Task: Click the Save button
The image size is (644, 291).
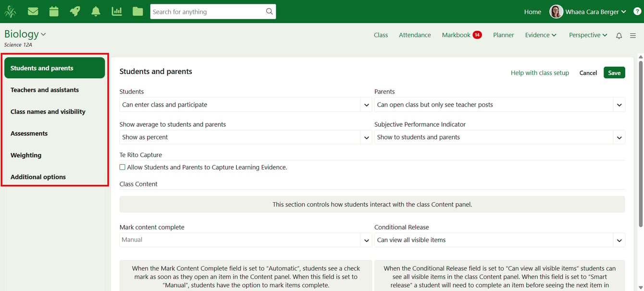Action: [x=614, y=73]
